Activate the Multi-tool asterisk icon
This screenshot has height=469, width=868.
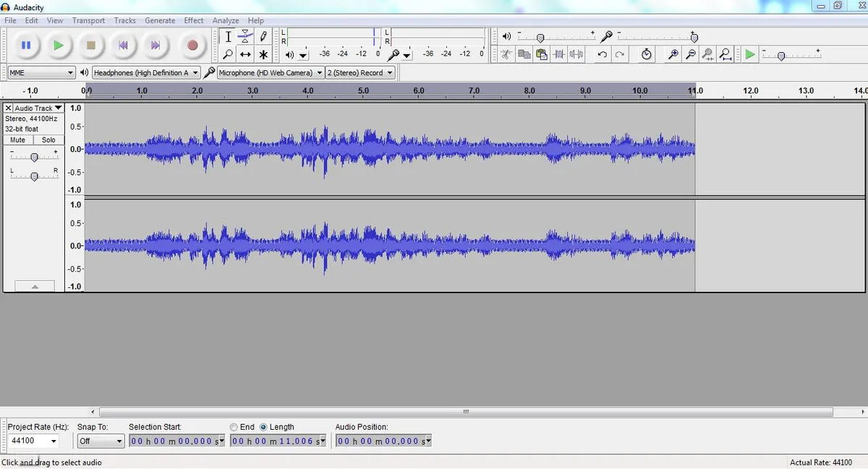tap(263, 54)
